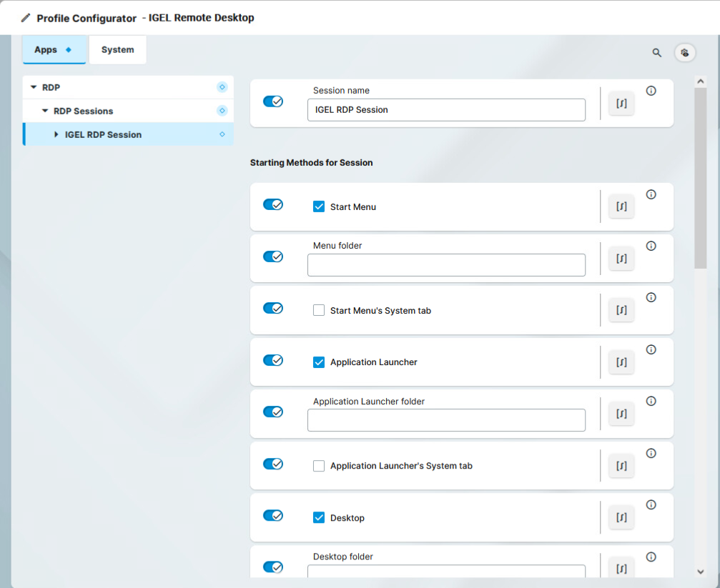Collapse the RDP tree node

[x=33, y=86]
